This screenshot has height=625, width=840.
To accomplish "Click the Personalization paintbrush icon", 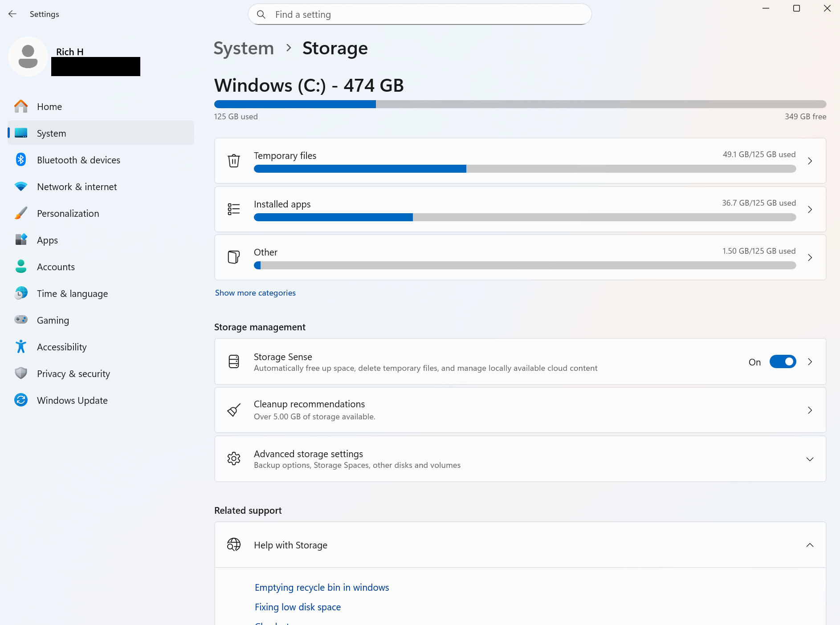I will [x=21, y=213].
